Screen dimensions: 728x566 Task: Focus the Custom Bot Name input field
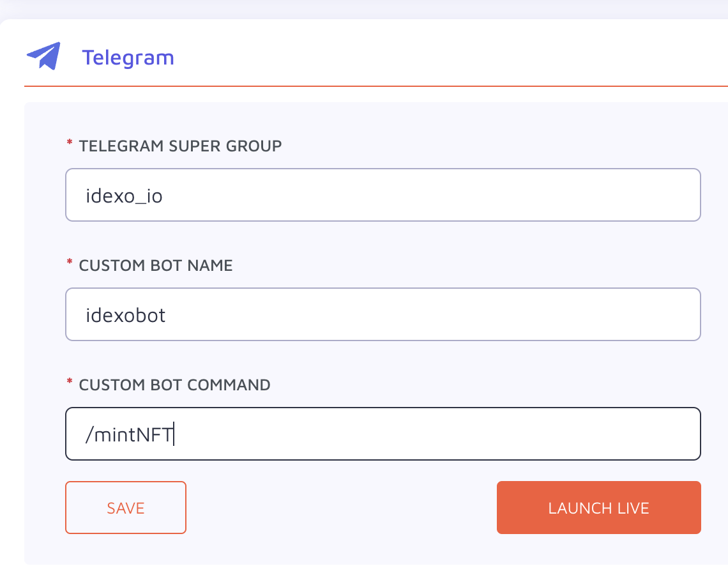(383, 314)
